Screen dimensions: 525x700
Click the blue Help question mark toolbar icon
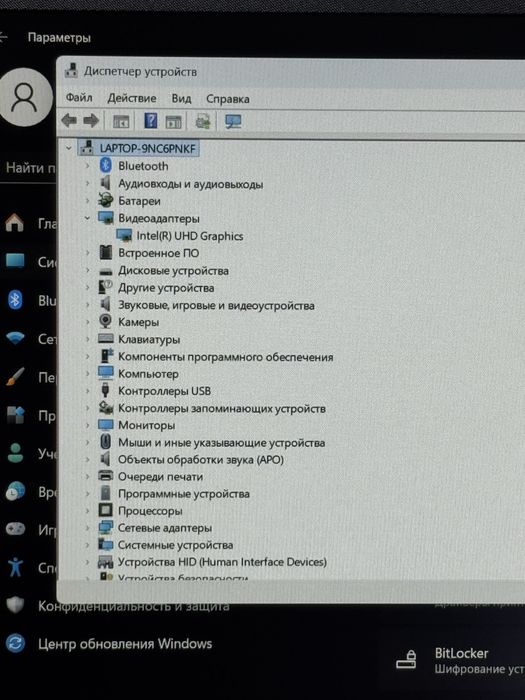click(x=151, y=121)
